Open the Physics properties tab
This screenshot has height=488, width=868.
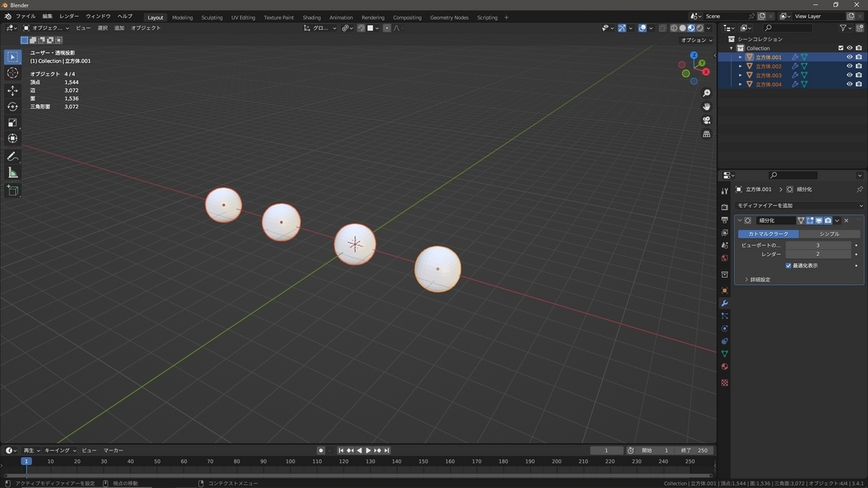(724, 328)
